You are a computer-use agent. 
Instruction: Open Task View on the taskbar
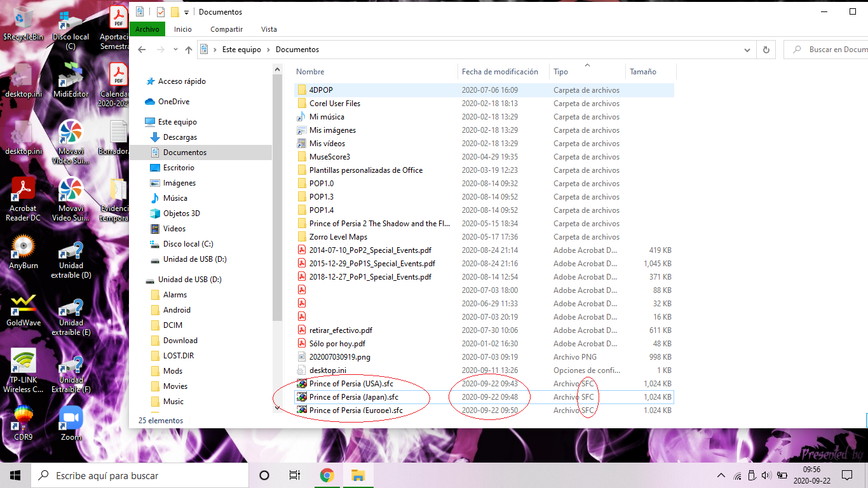pos(295,475)
